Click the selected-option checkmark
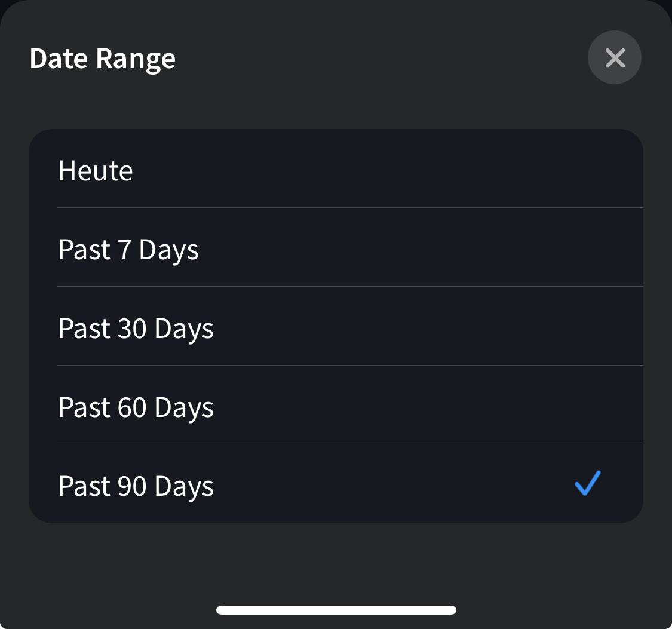 587,484
